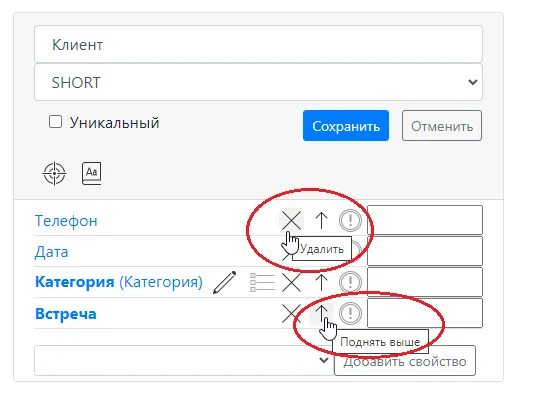Click the Добавить свойство button

(405, 360)
